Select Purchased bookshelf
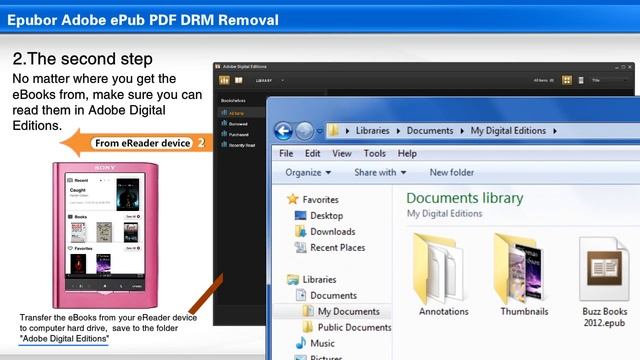The width and height of the screenshot is (640, 360). coord(238,134)
